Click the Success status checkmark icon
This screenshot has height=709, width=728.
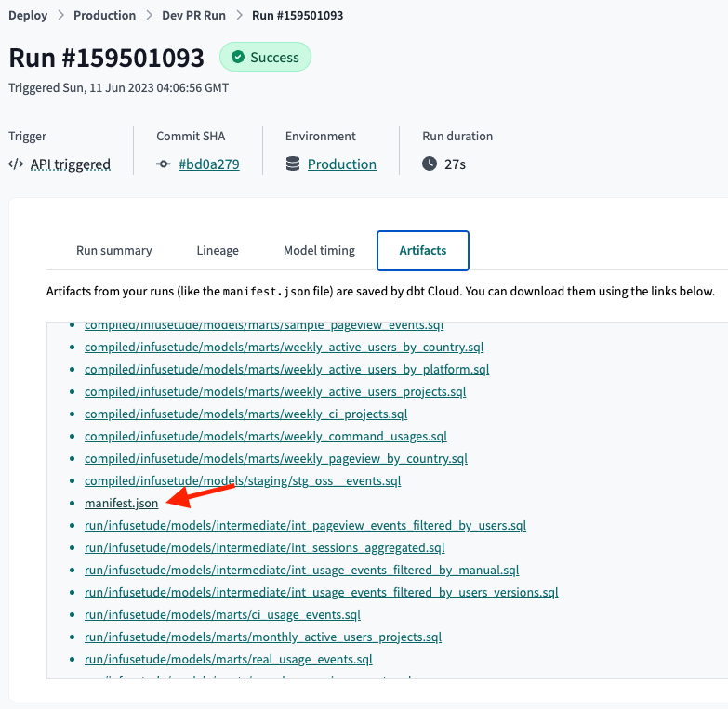click(236, 58)
